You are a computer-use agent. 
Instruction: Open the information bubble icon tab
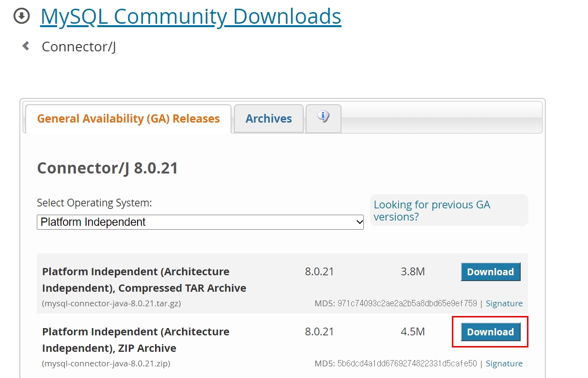click(x=324, y=118)
